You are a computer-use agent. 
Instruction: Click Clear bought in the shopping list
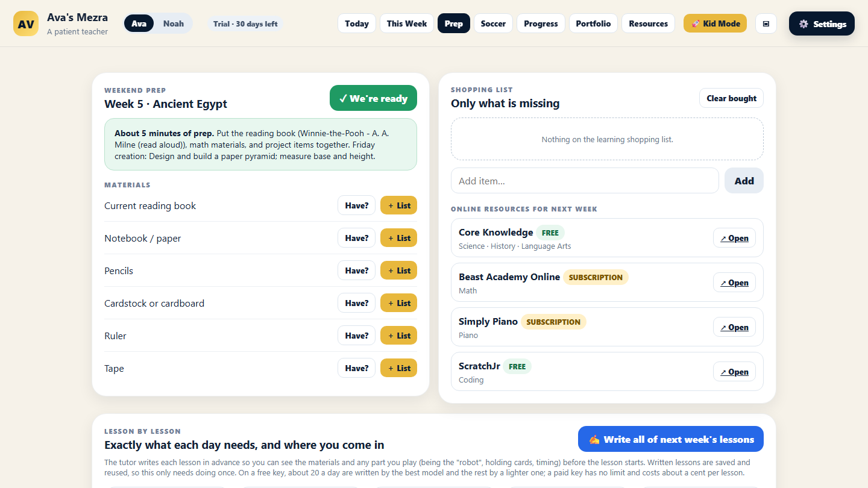click(x=731, y=98)
